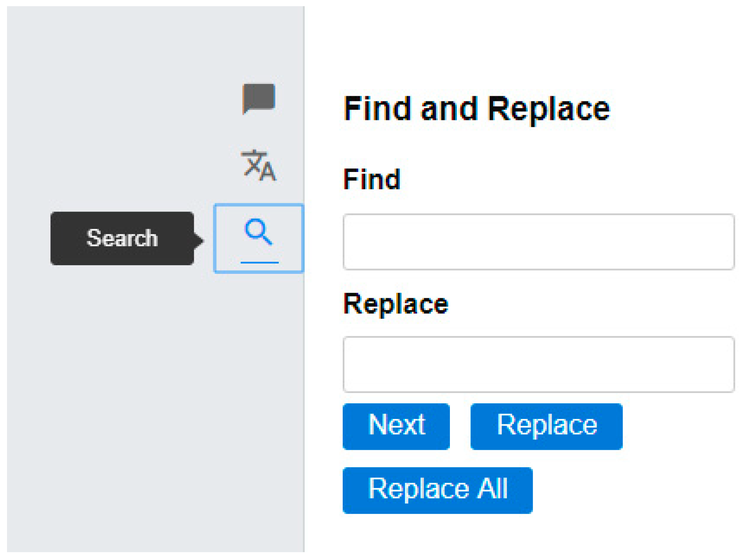
Task: Show comments using the speech bubble icon
Action: pyautogui.click(x=259, y=98)
